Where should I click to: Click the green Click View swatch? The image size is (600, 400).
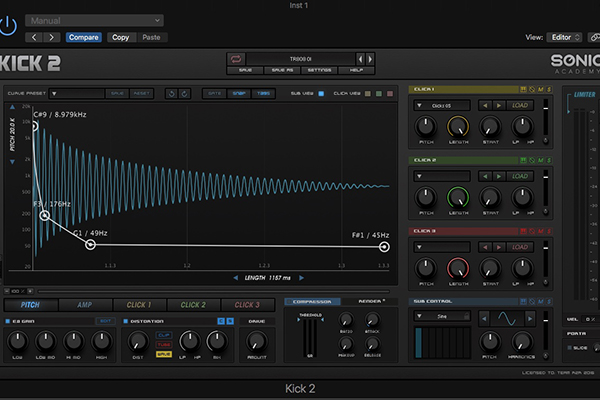pyautogui.click(x=379, y=93)
